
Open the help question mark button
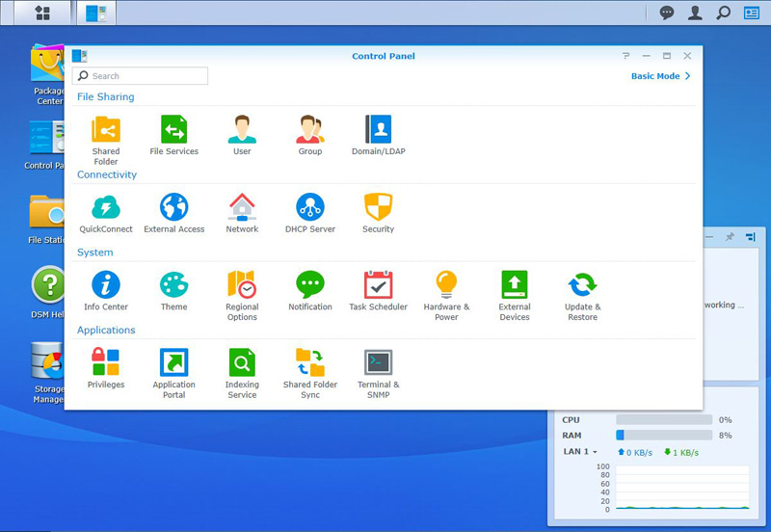point(626,56)
